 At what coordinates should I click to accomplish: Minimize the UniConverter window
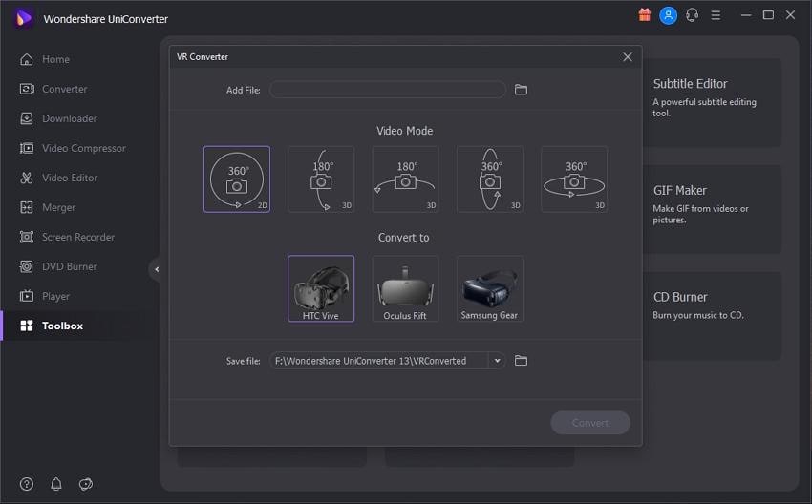click(746, 15)
